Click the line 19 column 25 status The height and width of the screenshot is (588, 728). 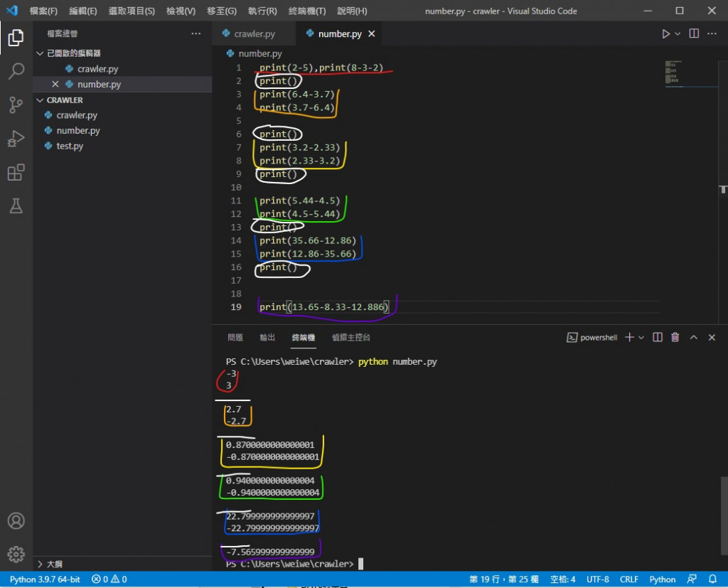504,579
